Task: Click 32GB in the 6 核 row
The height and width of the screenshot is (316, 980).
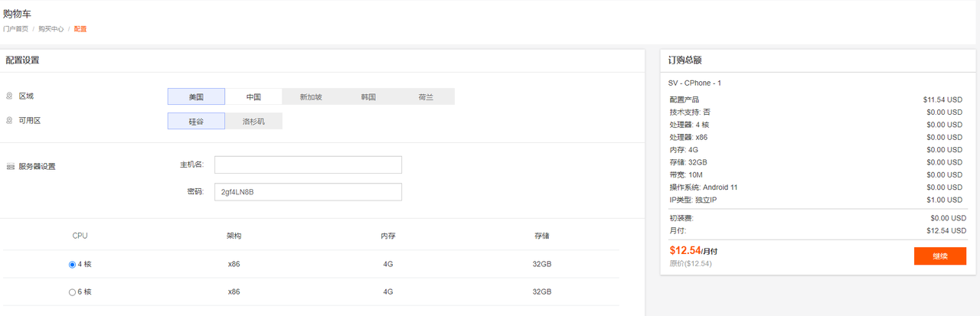Action: click(542, 292)
